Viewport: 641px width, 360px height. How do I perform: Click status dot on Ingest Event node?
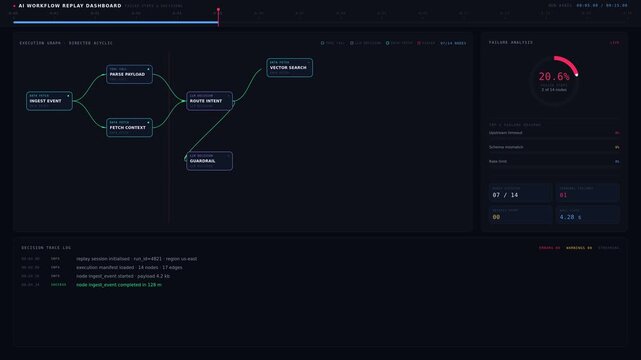tap(68, 96)
